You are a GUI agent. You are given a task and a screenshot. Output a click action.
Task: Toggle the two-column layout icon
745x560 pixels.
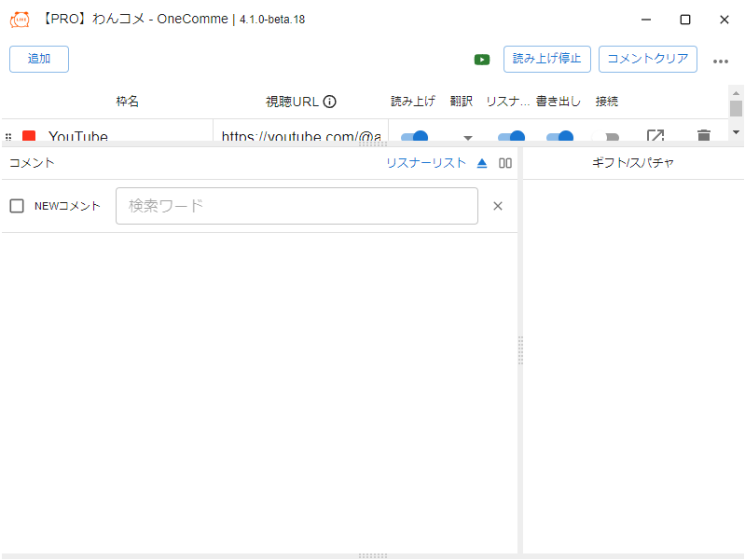(x=505, y=163)
